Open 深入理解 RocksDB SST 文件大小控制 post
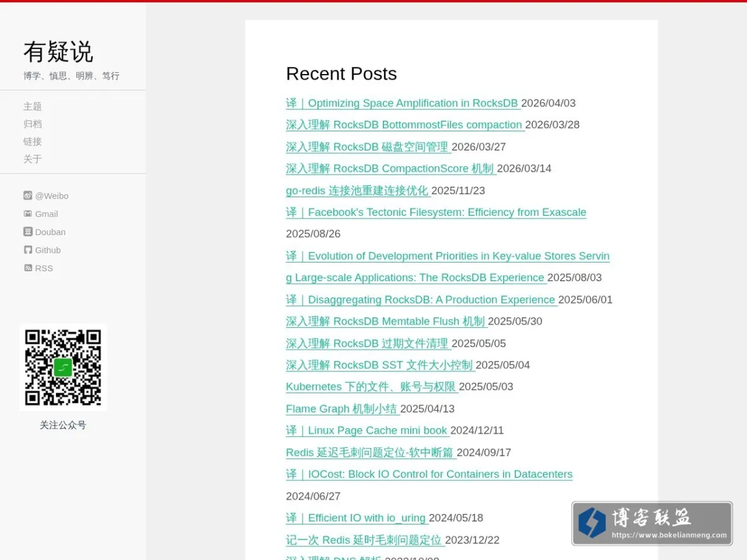This screenshot has width=747, height=560. pos(380,365)
